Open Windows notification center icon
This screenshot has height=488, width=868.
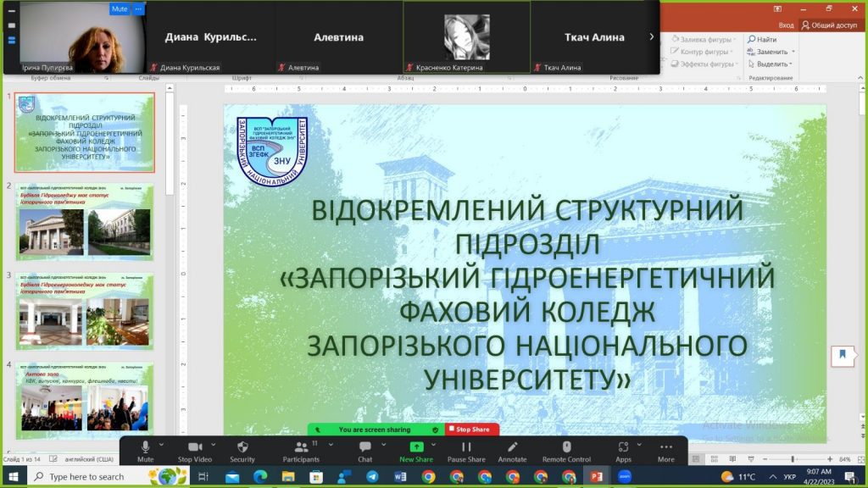[x=851, y=476]
